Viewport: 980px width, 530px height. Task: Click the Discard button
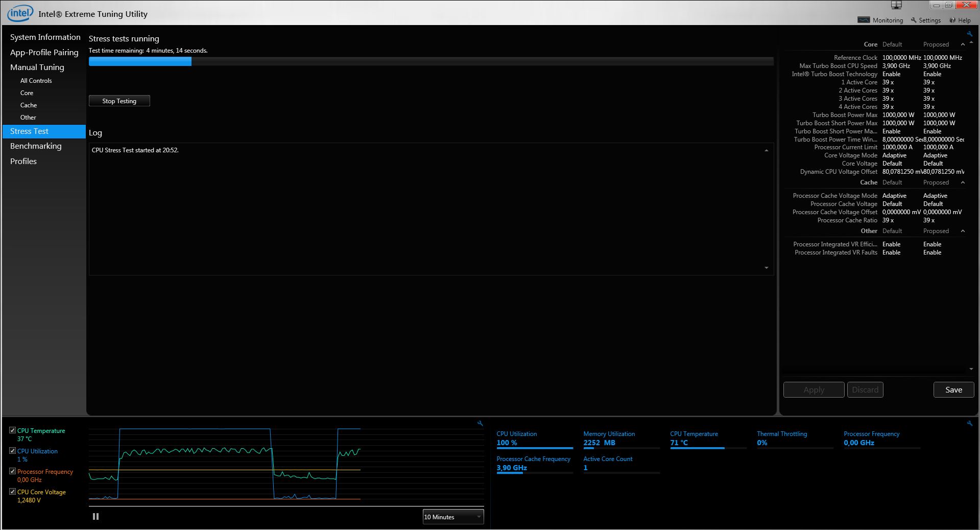(865, 389)
